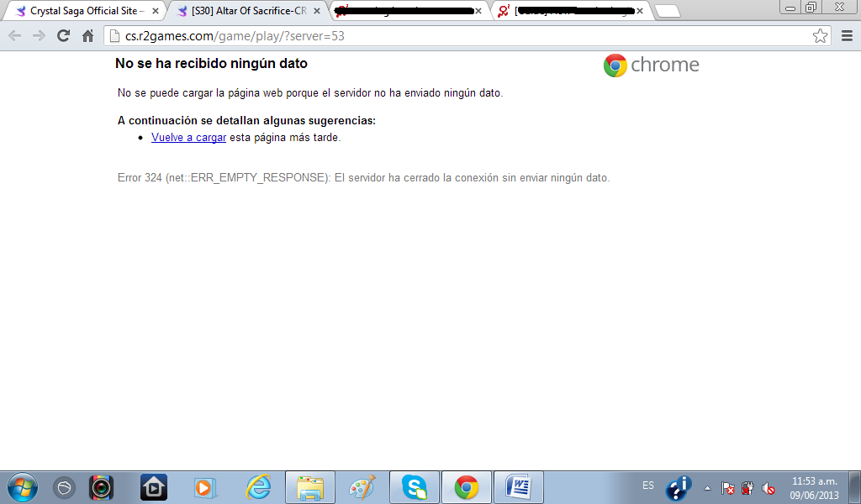Open a new tab with the new-tab button
The height and width of the screenshot is (504, 861).
pos(667,11)
